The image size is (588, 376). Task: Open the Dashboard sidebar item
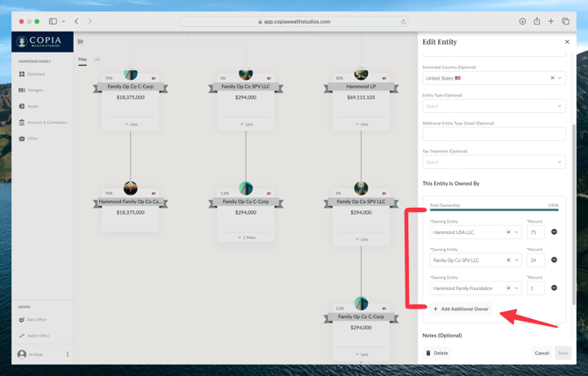tap(35, 74)
